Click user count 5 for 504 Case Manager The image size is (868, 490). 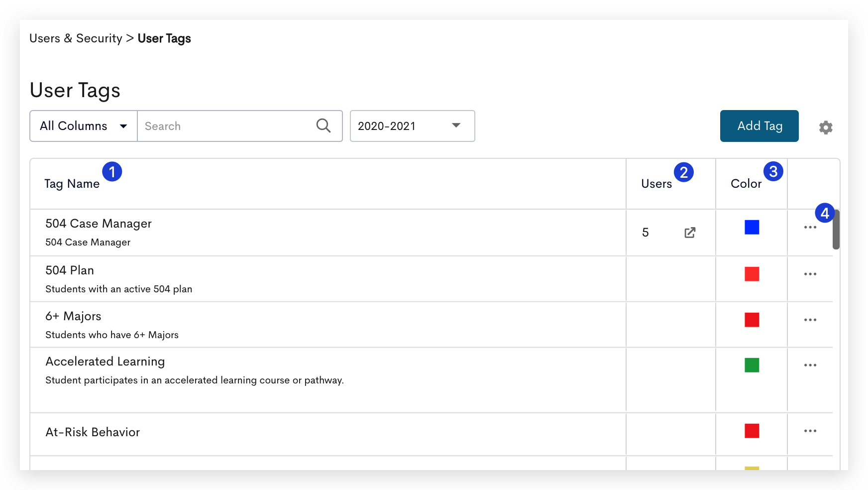pyautogui.click(x=646, y=233)
